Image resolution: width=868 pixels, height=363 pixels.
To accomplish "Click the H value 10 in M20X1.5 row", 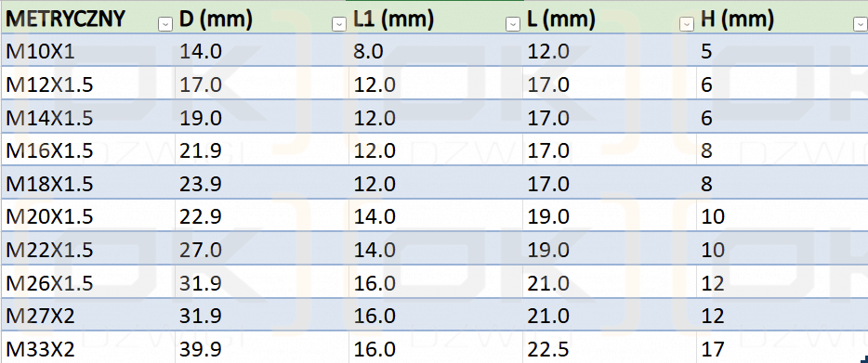I will click(x=713, y=217).
